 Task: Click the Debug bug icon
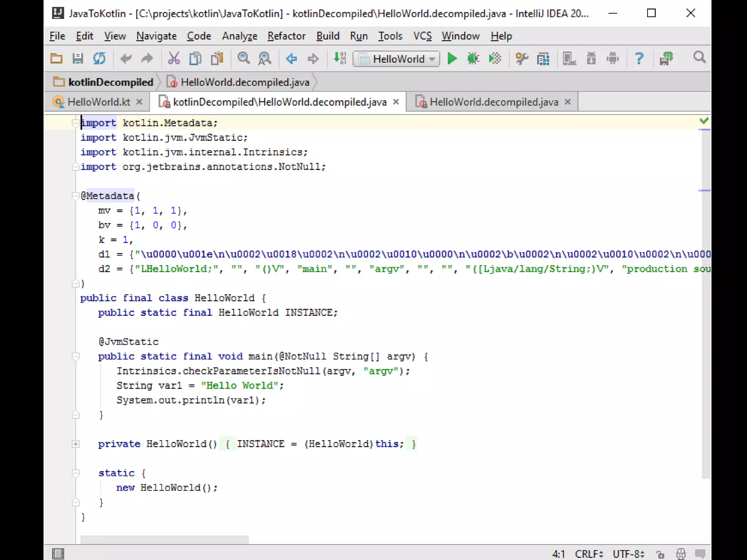(x=473, y=59)
